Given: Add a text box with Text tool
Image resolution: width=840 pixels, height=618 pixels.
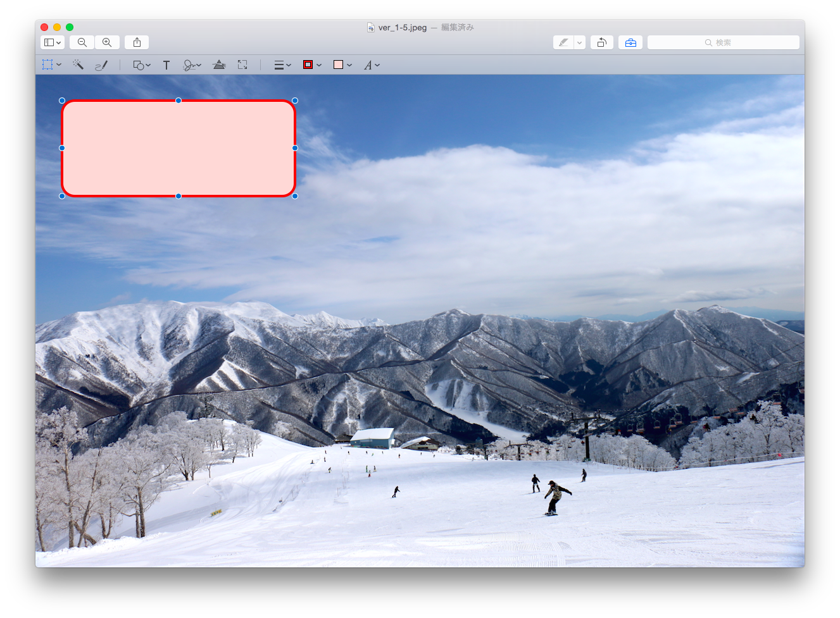Looking at the screenshot, I should (166, 65).
